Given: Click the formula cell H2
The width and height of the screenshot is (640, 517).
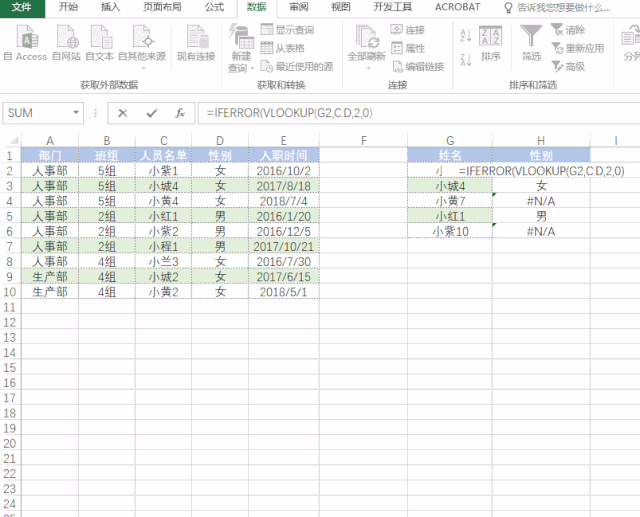Looking at the screenshot, I should tap(541, 171).
